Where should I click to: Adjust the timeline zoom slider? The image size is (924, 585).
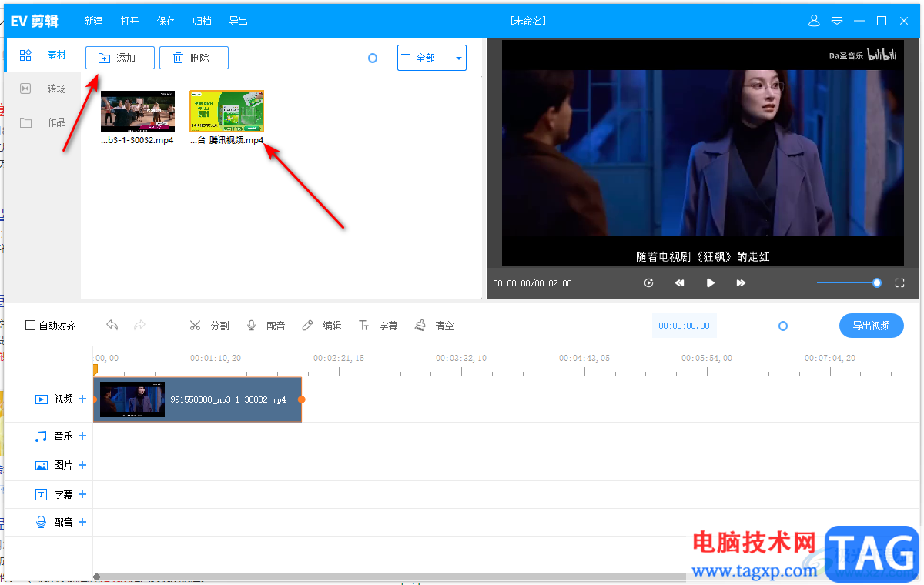[x=782, y=326]
